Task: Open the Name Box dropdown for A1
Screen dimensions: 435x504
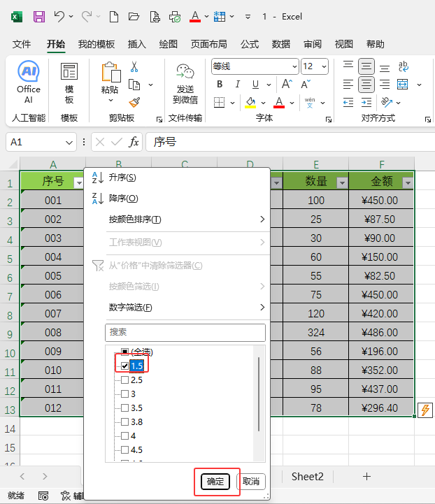Action: (69, 142)
